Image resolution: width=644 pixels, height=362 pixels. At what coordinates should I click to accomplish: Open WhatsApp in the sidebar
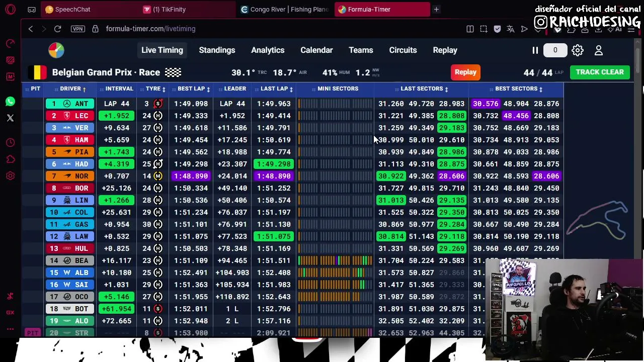(x=10, y=102)
